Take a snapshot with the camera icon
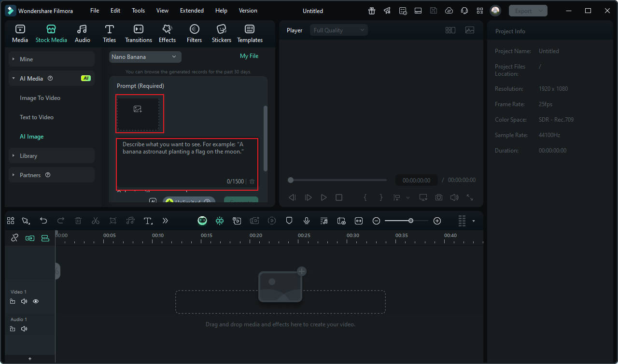The width and height of the screenshot is (618, 364). pos(439,197)
